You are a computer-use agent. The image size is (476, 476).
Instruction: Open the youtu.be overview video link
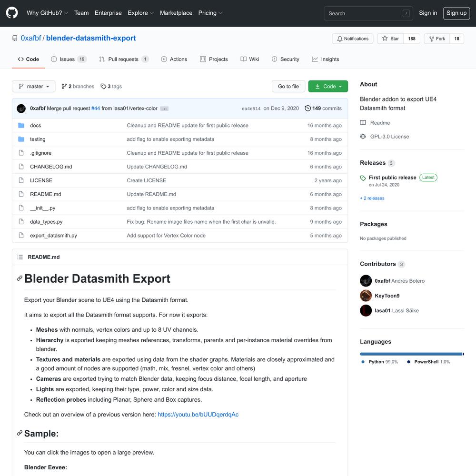[198, 415]
